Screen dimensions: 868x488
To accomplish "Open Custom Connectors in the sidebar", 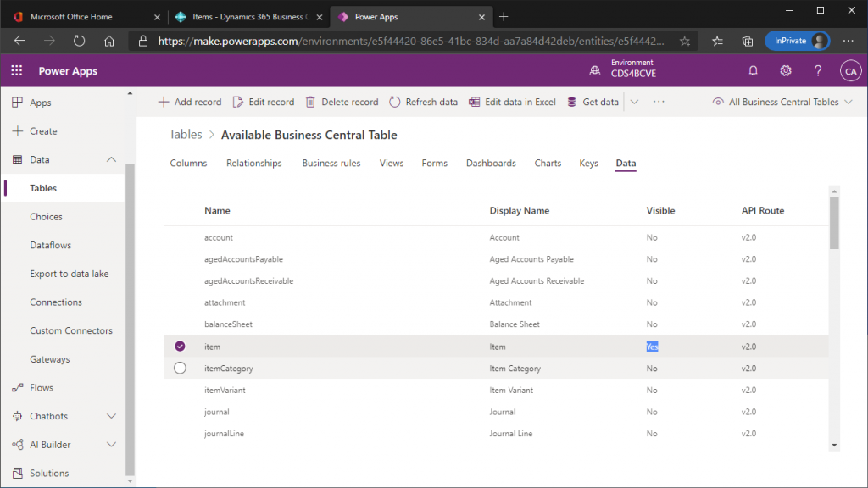I will click(x=71, y=330).
